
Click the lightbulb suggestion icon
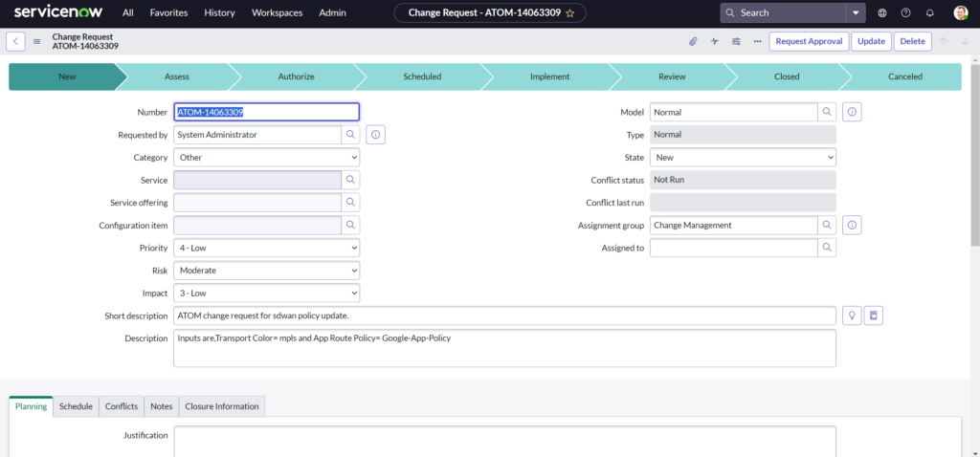(x=852, y=316)
